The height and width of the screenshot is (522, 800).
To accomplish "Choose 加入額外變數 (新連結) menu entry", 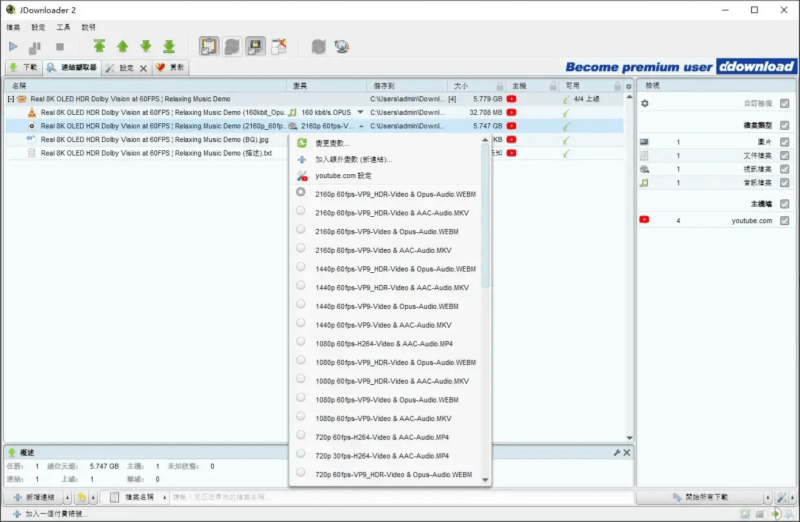I will point(386,160).
